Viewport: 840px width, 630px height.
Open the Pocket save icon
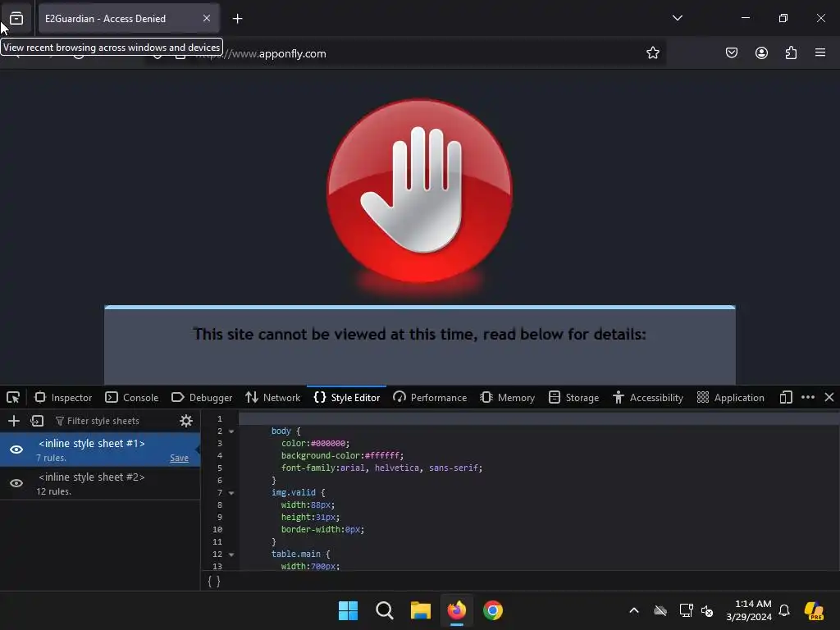coord(731,52)
